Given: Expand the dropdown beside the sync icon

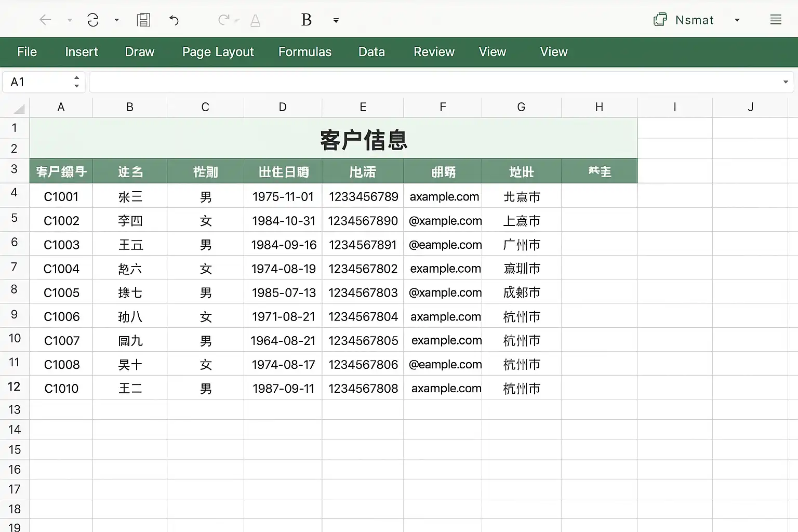Looking at the screenshot, I should click(x=117, y=20).
